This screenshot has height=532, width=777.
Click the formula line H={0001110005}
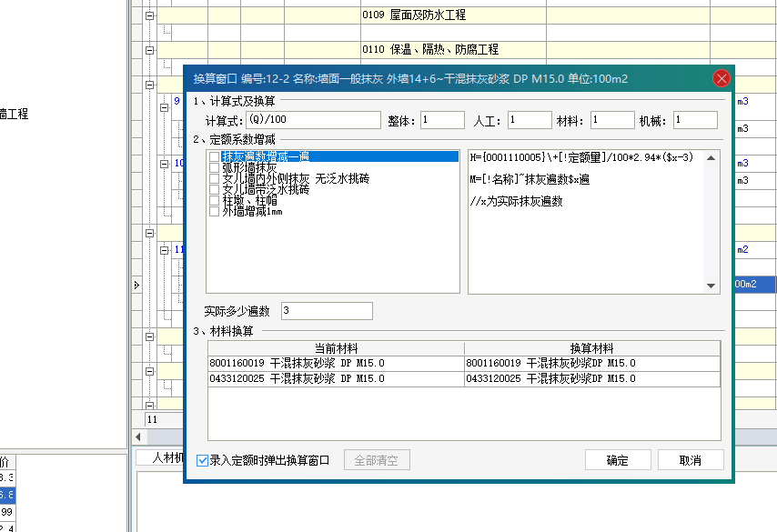click(581, 157)
